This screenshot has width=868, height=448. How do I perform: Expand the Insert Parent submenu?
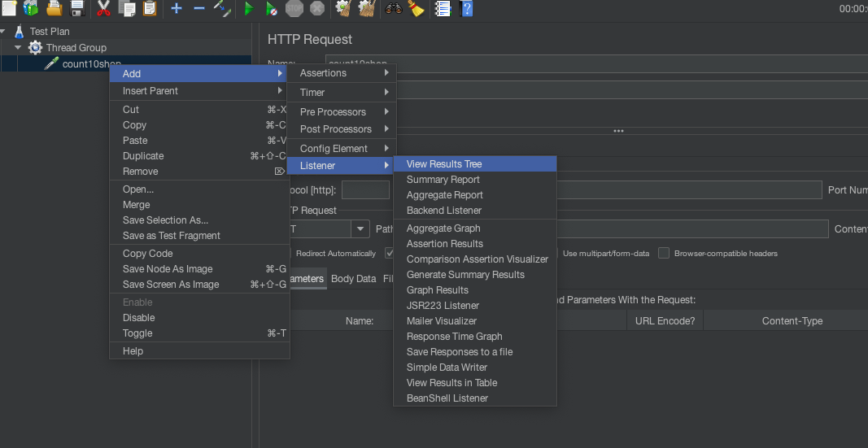point(199,91)
